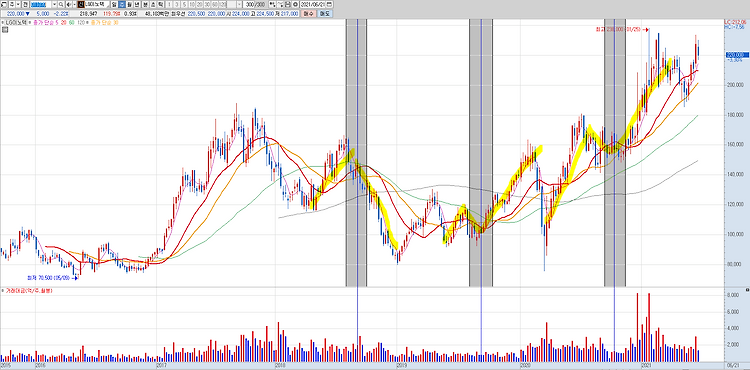Switch chart to second (초) period
The image size is (750, 370).
(153, 4)
